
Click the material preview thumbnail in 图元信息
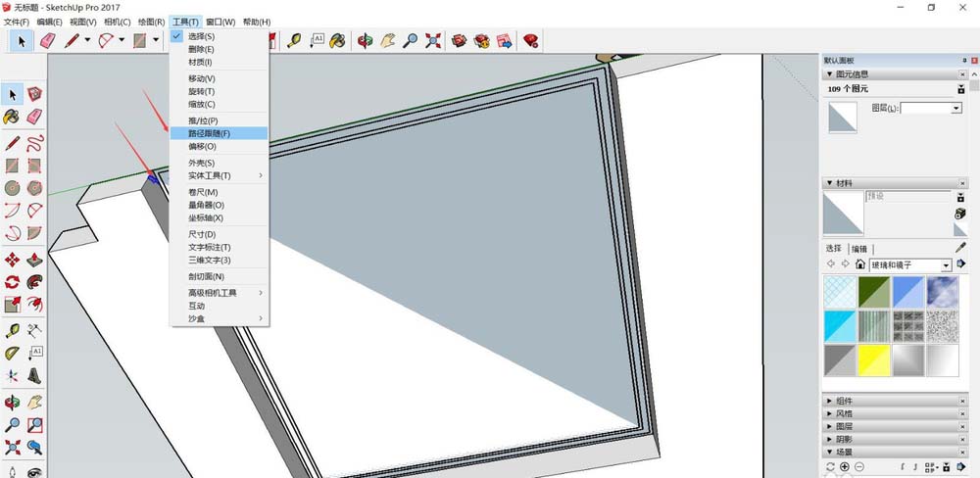[x=843, y=118]
